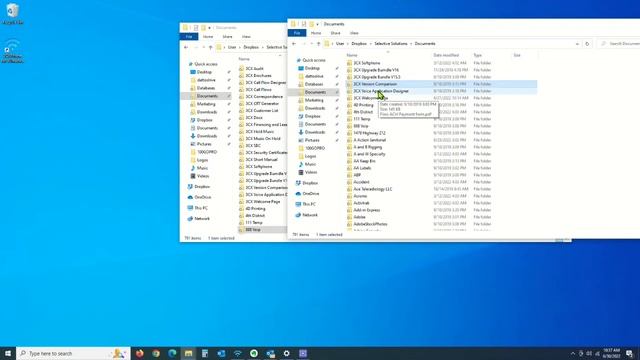640x360 pixels.
Task: Open chevron after 'Selective Solutions' breadcrumb, front window
Action: point(411,44)
